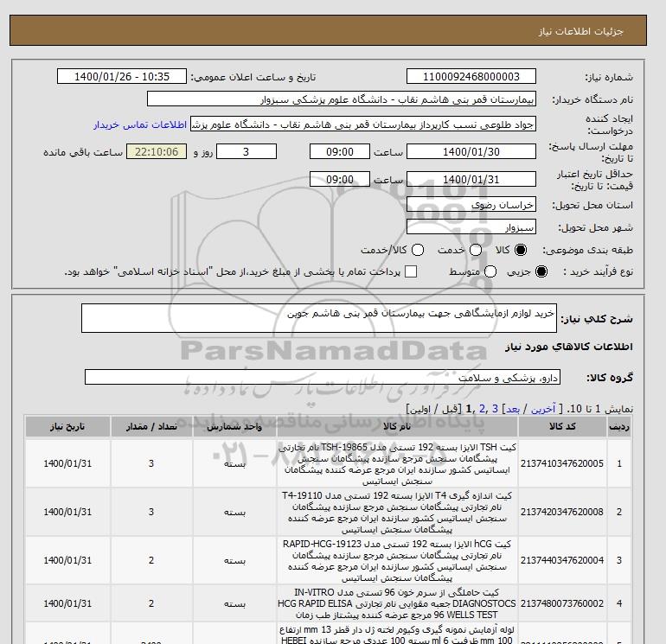Click the واحد شمارش column header
The width and height of the screenshot is (666, 644).
(x=234, y=427)
